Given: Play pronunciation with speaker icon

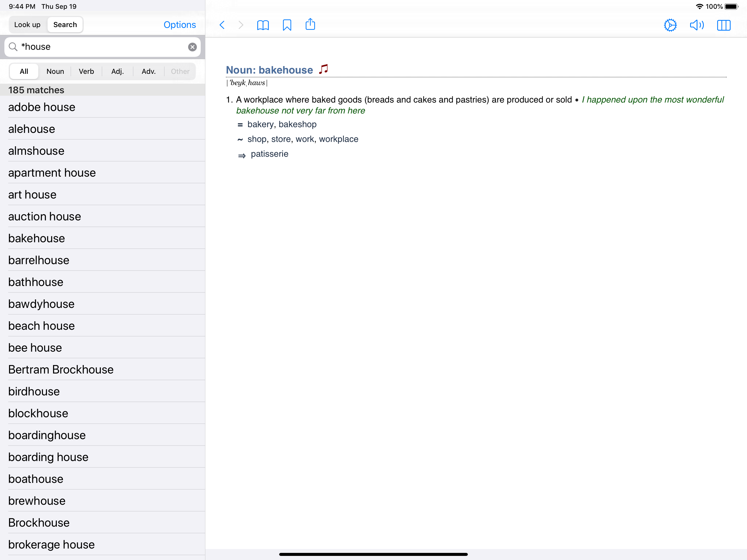Looking at the screenshot, I should coord(696,25).
